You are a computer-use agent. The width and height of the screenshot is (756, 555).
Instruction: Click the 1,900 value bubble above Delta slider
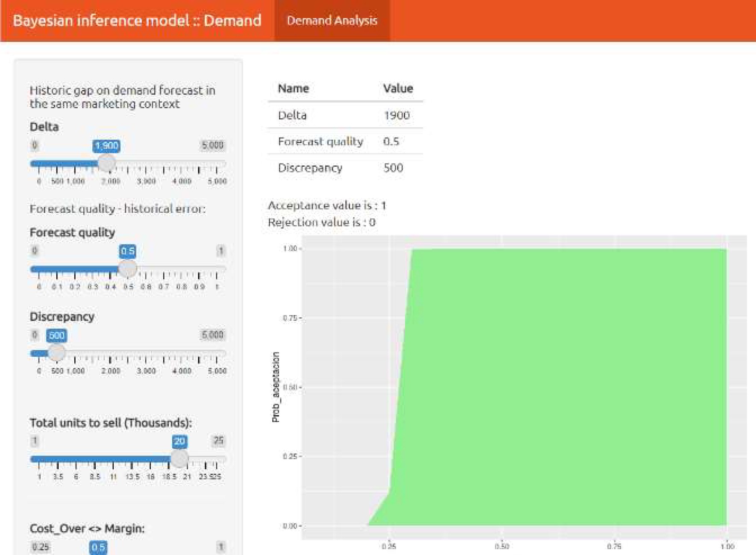(x=106, y=146)
